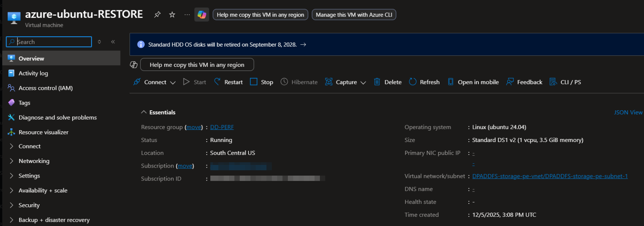Restart the virtual machine
644x226 pixels.
(228, 82)
